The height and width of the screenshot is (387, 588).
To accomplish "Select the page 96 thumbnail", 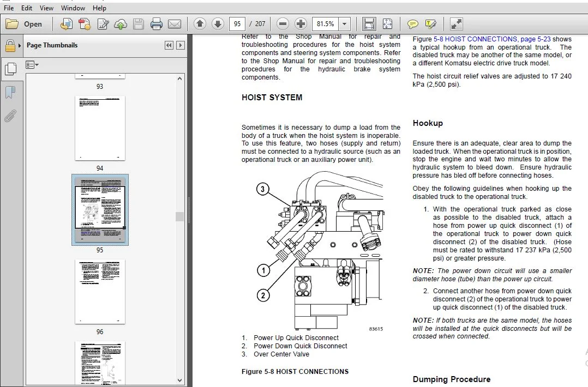I will (x=100, y=292).
